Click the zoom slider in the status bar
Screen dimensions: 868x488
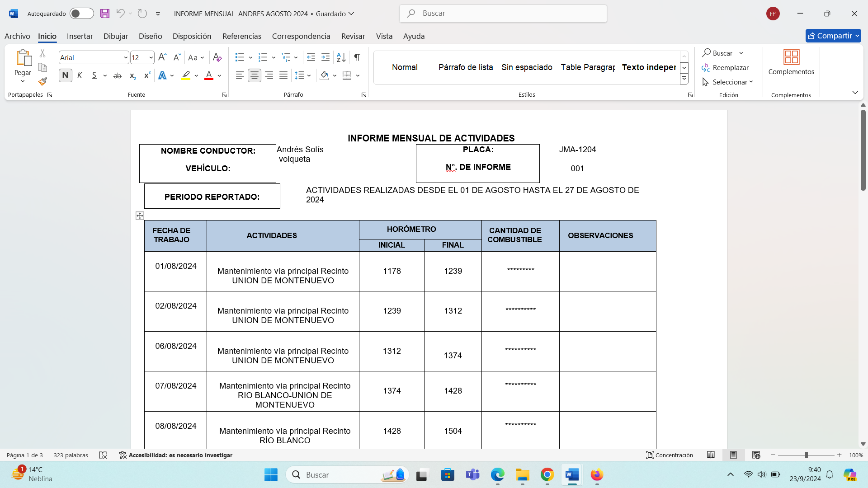(806, 455)
